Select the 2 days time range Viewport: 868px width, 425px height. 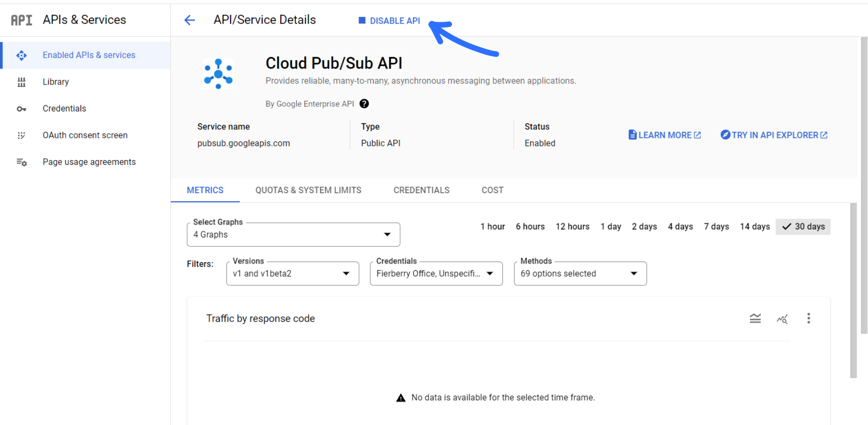pos(644,227)
